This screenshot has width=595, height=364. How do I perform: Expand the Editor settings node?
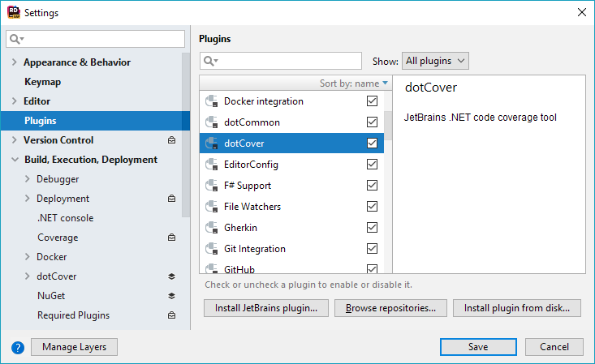15,101
